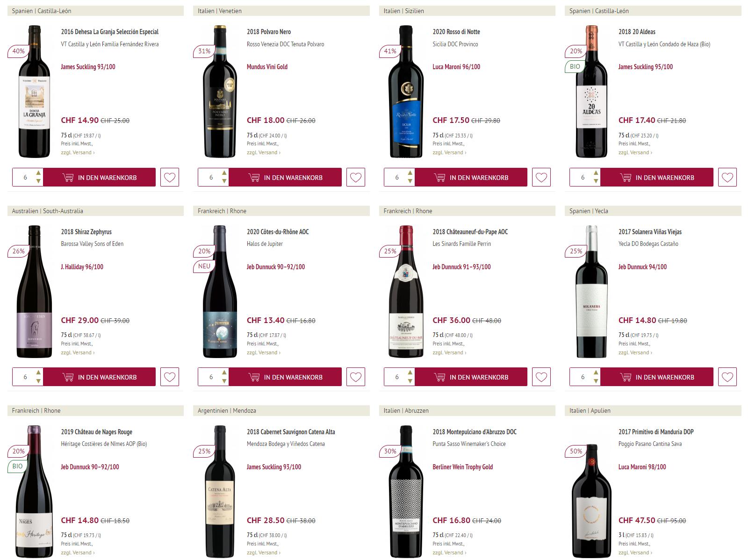Increase quantity for Châteauneuf-du-Pape AOC
The image size is (749, 560).
[x=410, y=373]
